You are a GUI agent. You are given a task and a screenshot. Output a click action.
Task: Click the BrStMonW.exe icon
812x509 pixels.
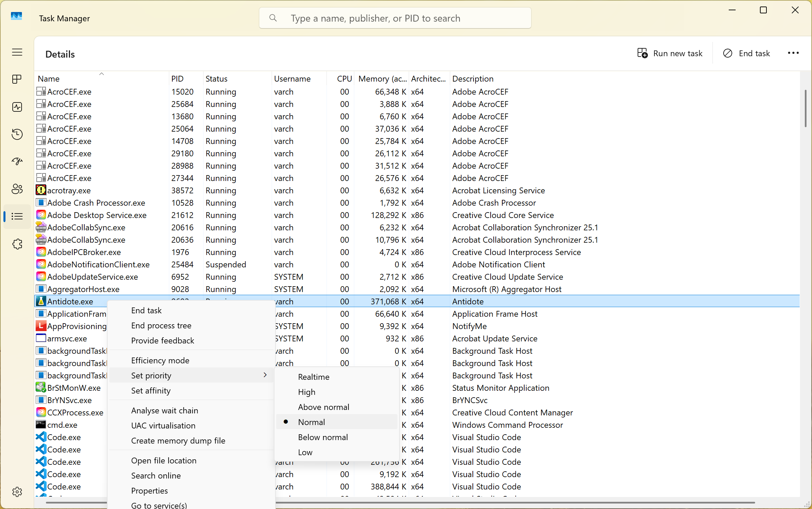point(41,387)
